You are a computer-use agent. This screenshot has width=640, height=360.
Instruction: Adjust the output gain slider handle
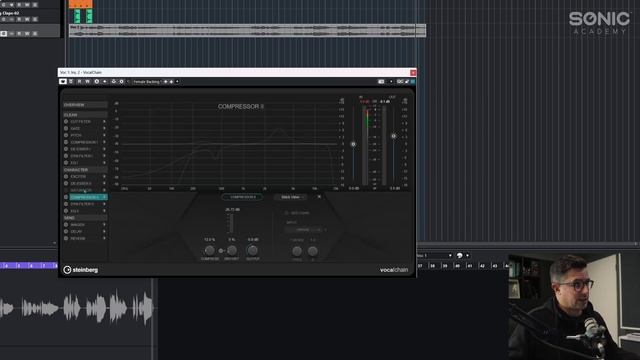point(393,136)
